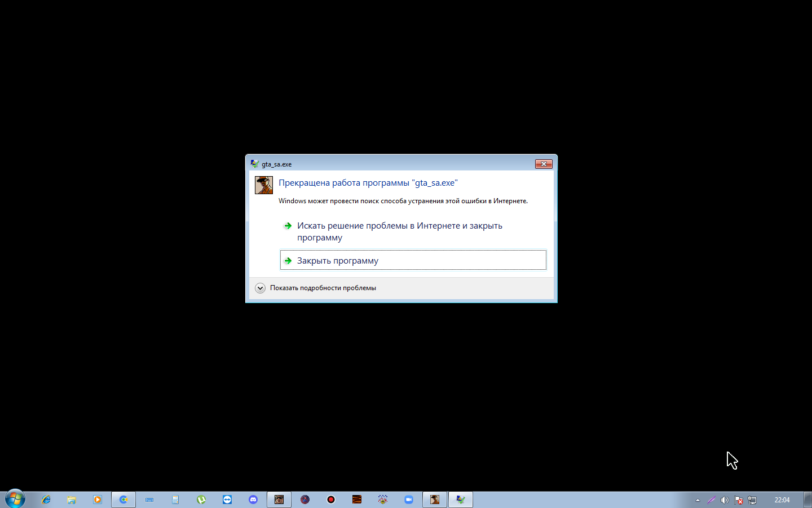Image resolution: width=812 pixels, height=508 pixels.
Task: Open the volume speaker tray icon
Action: tap(725, 500)
